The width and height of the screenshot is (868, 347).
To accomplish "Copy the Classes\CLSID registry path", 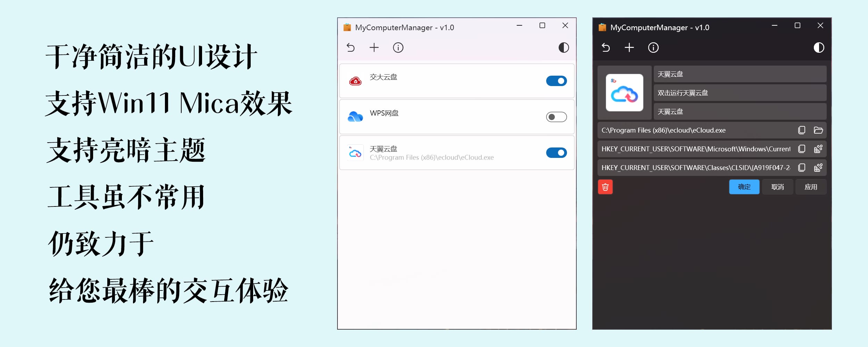I will tap(802, 168).
